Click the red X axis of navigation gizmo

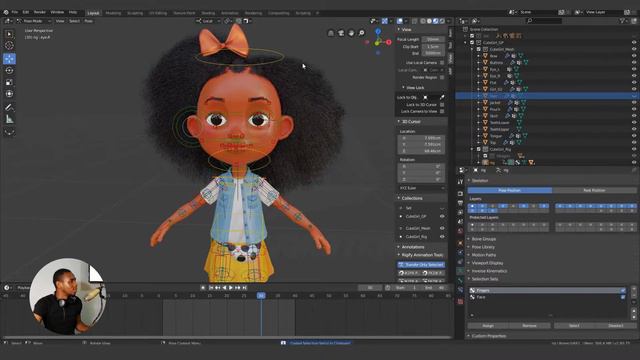pos(389,42)
